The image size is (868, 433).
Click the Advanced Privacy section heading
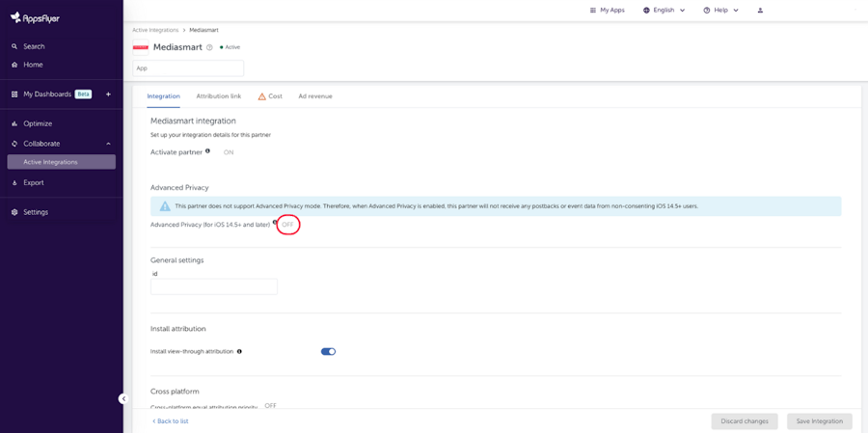tap(179, 188)
